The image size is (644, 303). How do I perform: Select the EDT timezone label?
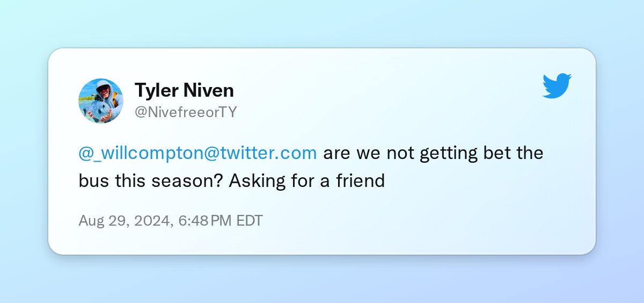250,221
